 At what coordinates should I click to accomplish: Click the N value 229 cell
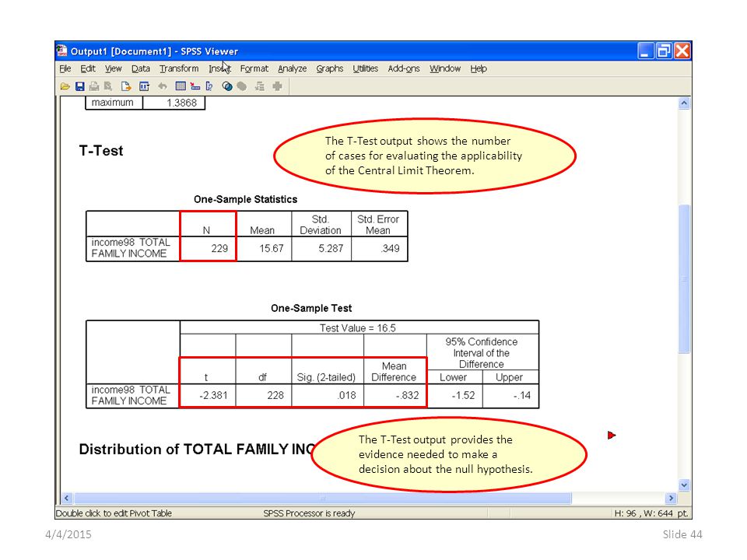(x=209, y=249)
